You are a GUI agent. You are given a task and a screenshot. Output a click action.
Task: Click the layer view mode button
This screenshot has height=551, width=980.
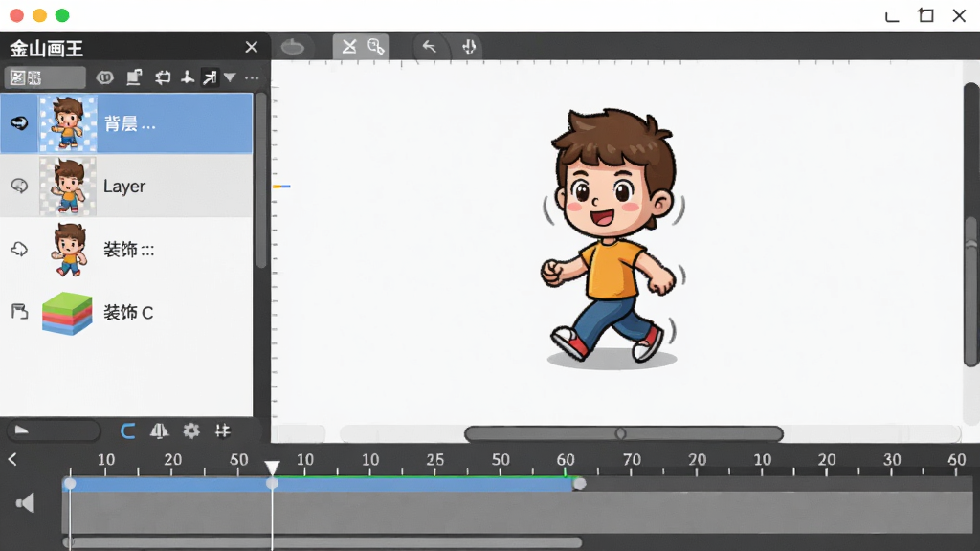(x=45, y=77)
